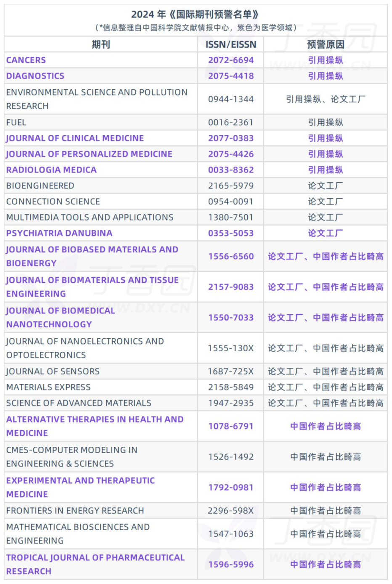This screenshot has height=584, width=392.
Task: Select ISSN 2158-5849
Action: pos(231,387)
